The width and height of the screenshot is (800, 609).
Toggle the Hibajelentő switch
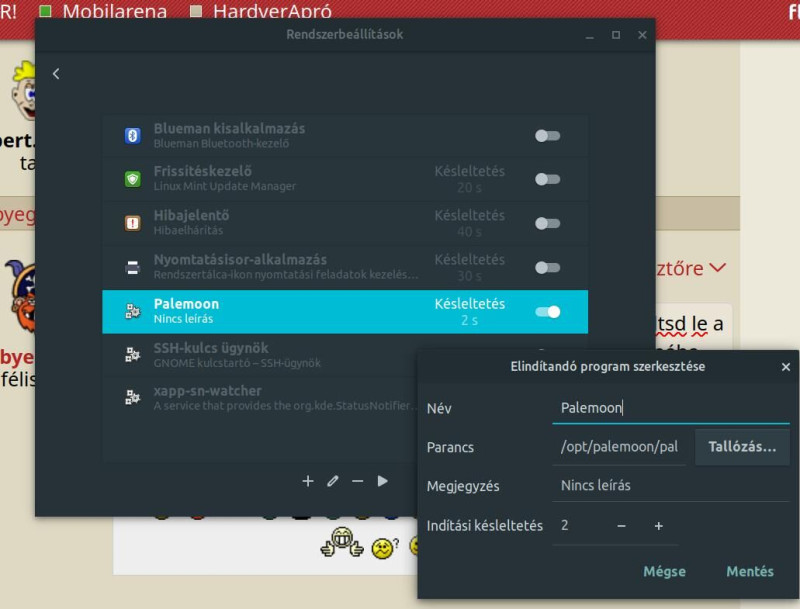click(547, 223)
